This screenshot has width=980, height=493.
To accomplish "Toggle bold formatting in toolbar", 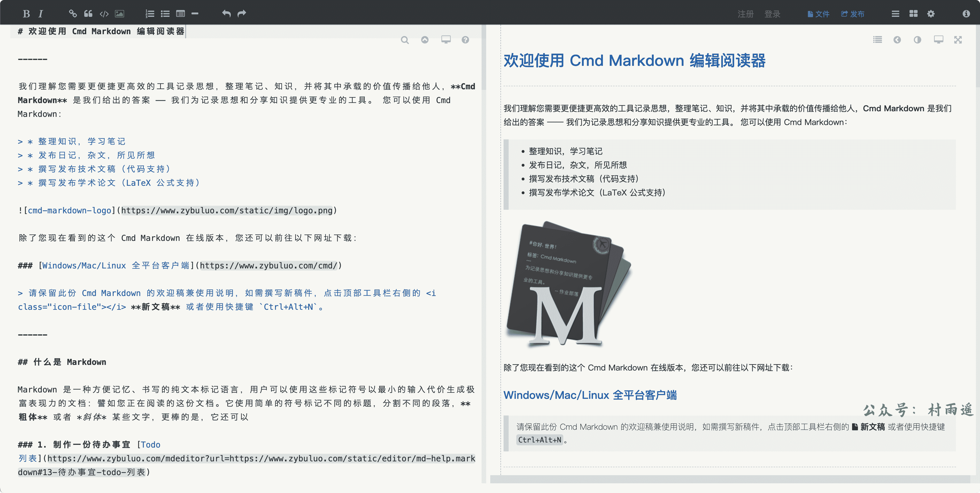I will point(26,14).
